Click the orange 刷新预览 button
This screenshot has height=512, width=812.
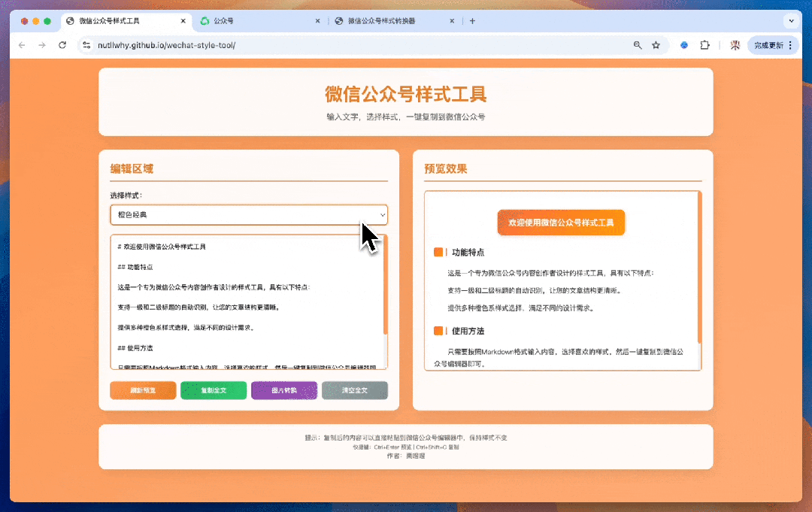coord(143,390)
